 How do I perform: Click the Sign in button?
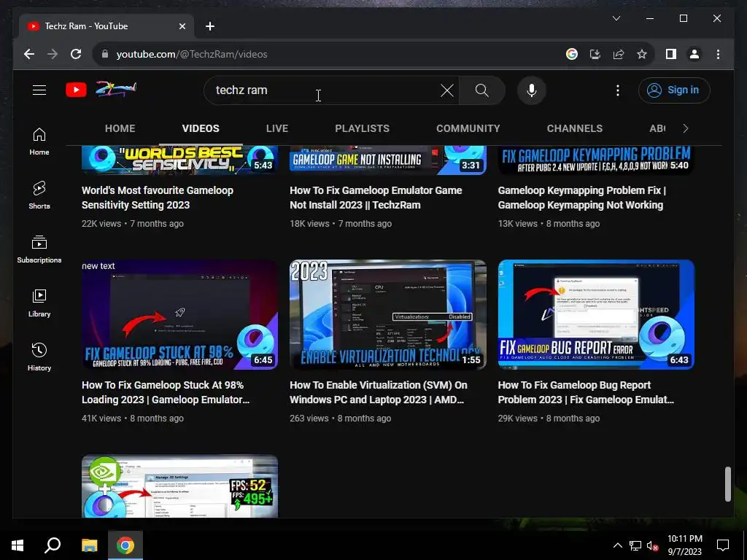click(x=673, y=90)
